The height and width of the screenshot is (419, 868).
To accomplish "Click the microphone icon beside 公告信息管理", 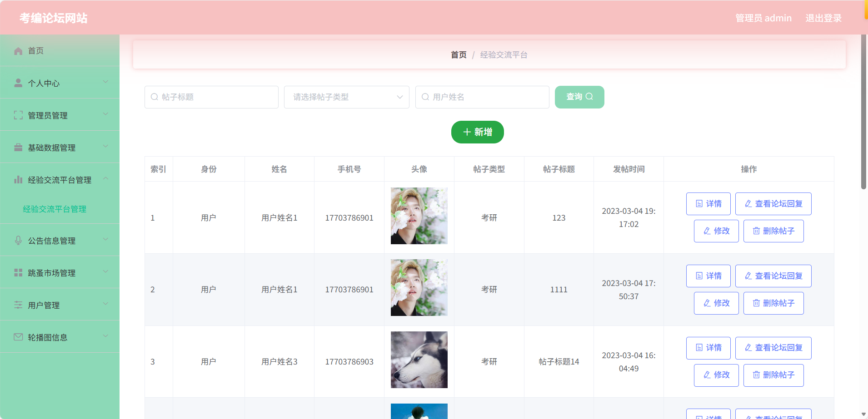I will pos(18,241).
